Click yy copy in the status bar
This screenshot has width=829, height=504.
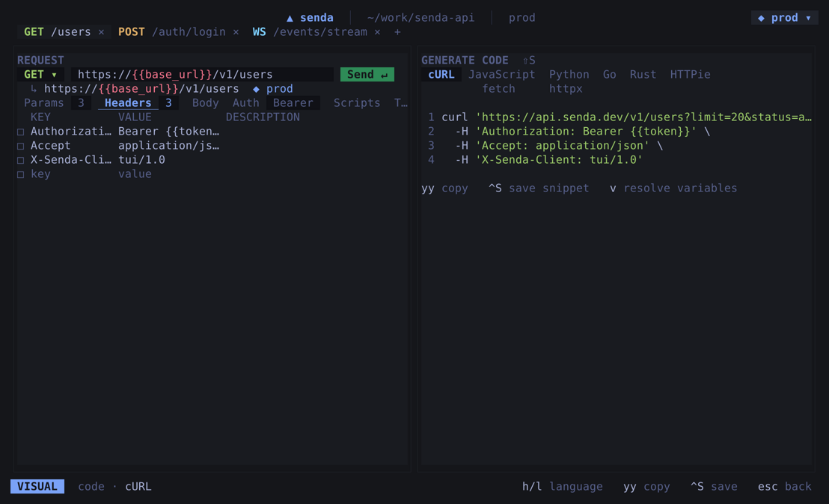click(x=646, y=487)
